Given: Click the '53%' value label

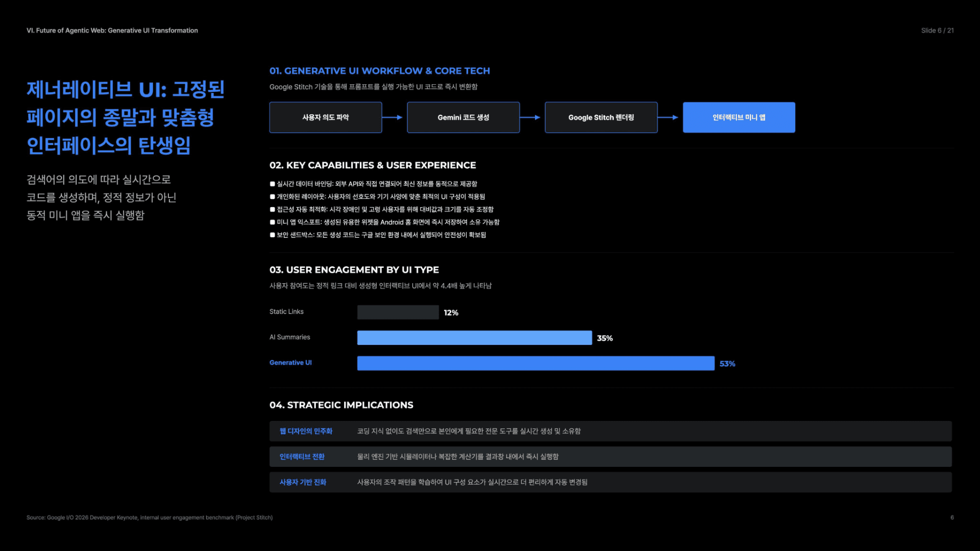Looking at the screenshot, I should 727,364.
